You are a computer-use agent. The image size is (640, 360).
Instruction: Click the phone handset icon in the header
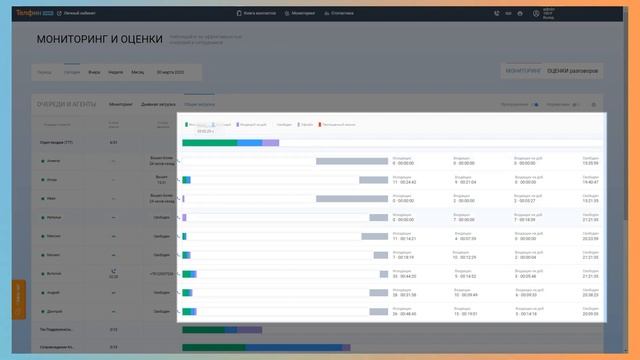(x=497, y=13)
